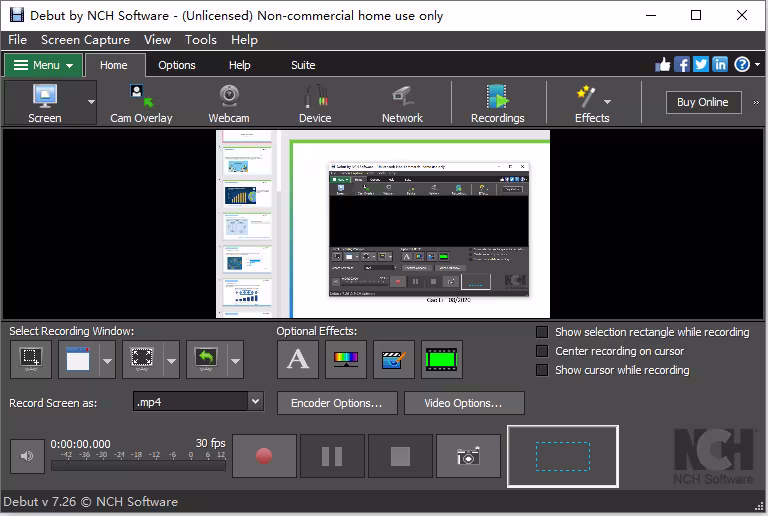
Task: Expand the window selection dropdown arrow
Action: coord(107,361)
